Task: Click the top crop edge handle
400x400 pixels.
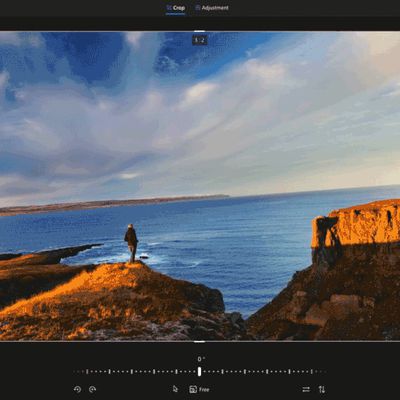Action: coord(199,32)
